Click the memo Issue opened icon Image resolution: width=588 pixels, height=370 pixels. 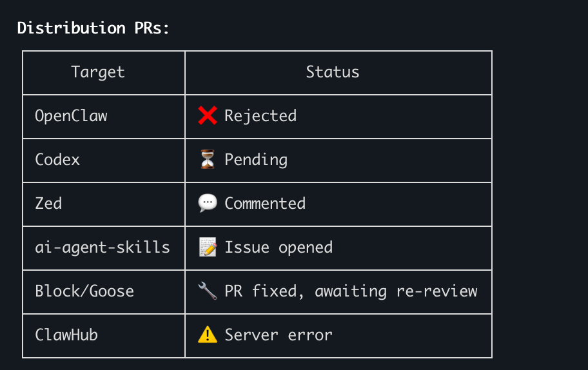point(208,247)
